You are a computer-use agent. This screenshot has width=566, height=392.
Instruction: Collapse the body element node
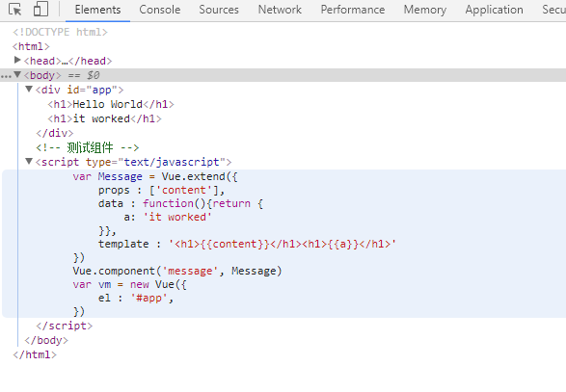coord(17,75)
